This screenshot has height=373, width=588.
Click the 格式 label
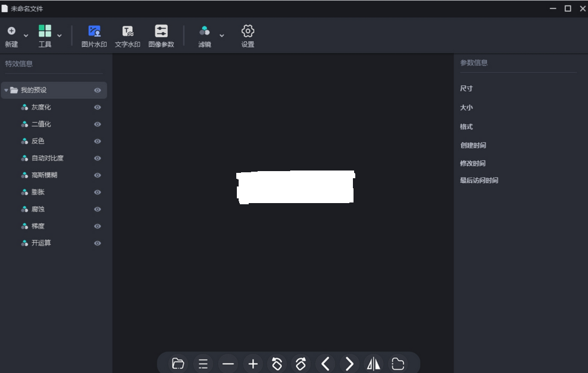point(466,127)
